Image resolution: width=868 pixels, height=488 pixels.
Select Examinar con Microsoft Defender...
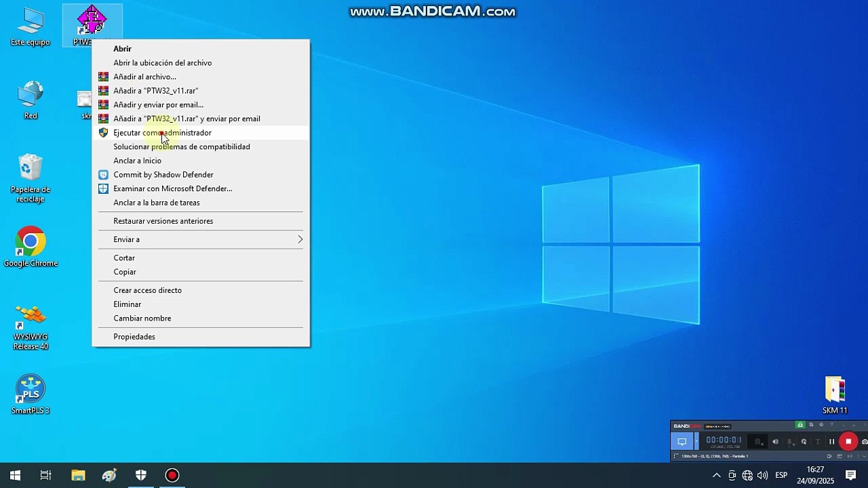pyautogui.click(x=201, y=188)
